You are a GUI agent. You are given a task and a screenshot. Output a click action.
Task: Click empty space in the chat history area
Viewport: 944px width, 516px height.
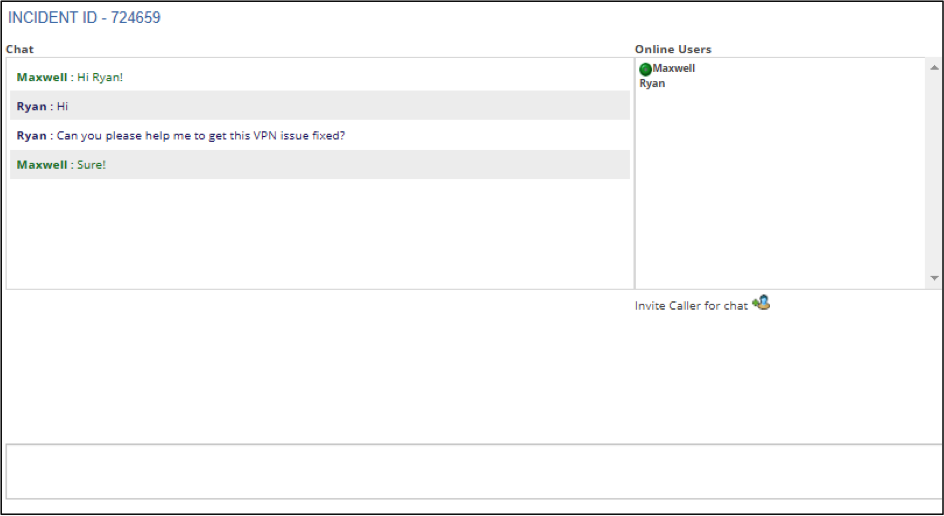pos(320,234)
